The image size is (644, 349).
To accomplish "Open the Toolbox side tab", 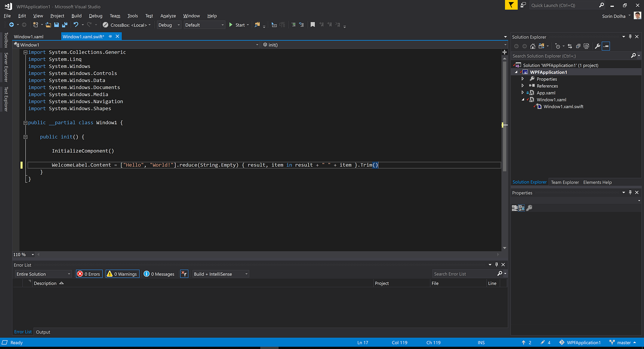I will (x=6, y=40).
